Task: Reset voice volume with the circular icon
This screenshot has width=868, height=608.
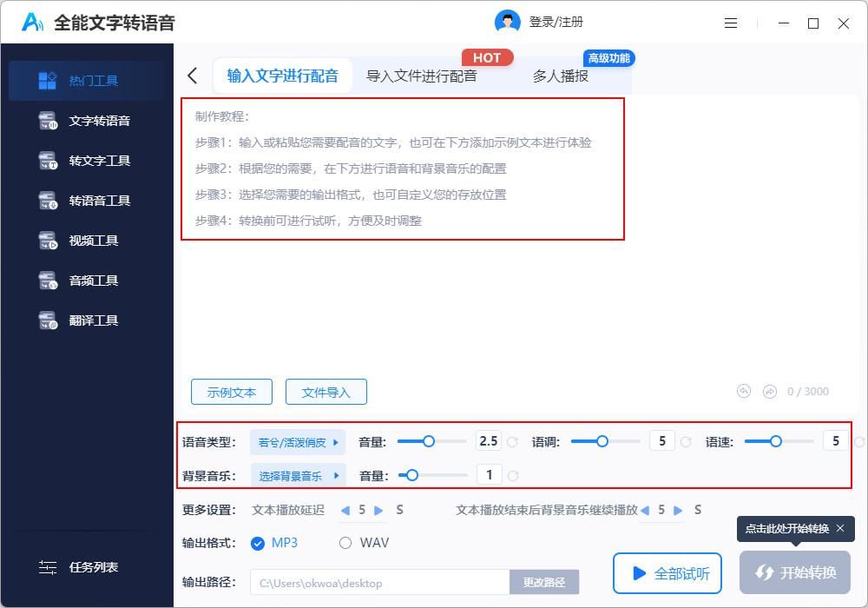Action: [x=513, y=442]
